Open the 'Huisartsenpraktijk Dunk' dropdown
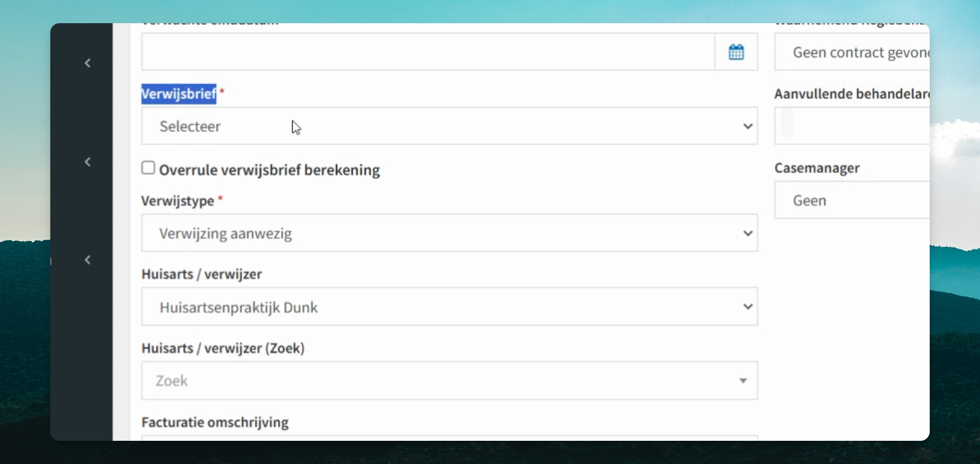 point(449,307)
